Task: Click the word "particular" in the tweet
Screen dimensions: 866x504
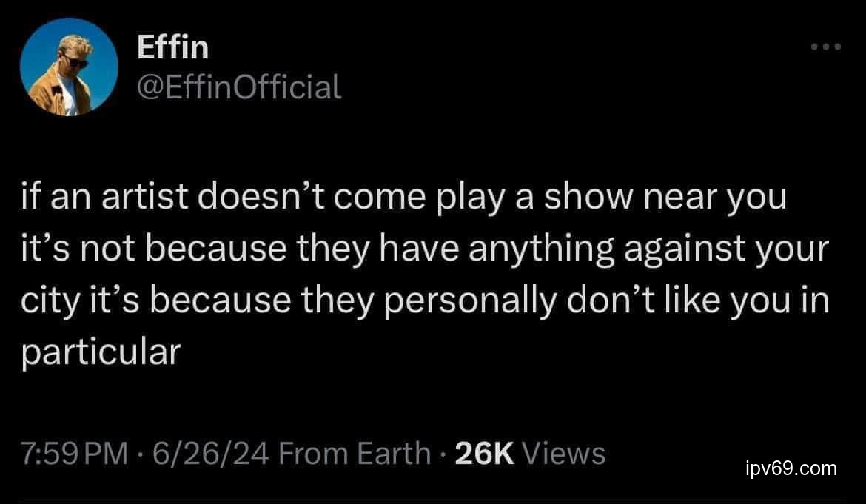Action: [x=101, y=353]
